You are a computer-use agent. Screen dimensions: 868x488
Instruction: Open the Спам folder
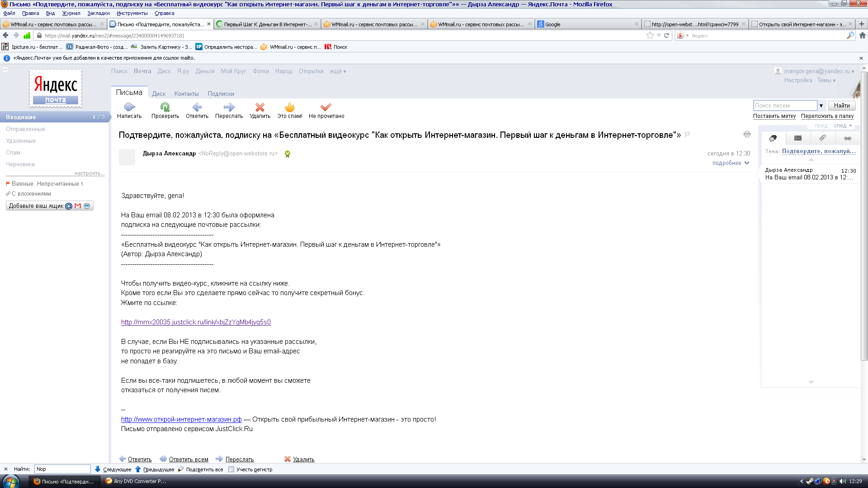click(13, 153)
